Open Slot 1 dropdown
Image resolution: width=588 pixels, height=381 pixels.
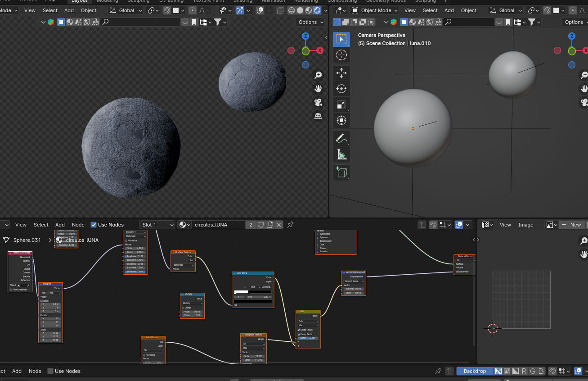157,225
